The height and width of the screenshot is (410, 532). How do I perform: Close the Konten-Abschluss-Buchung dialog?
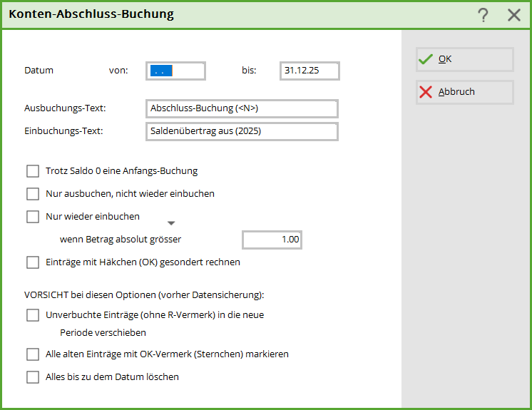coord(514,15)
